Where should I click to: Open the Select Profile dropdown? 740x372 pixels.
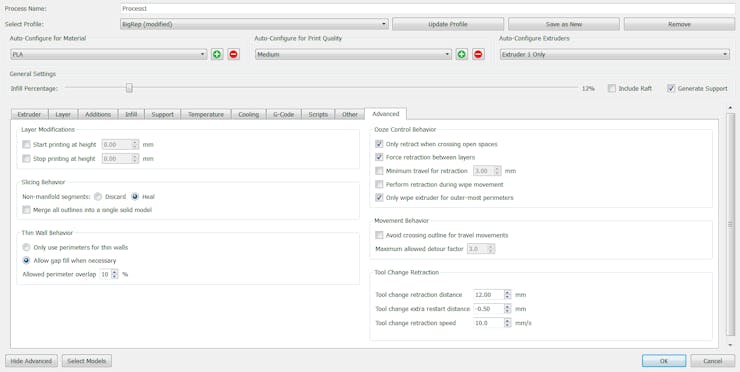(x=254, y=24)
